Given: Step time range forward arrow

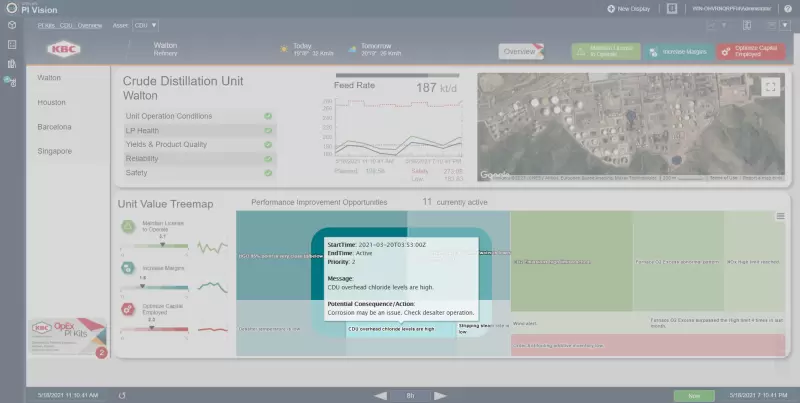Looking at the screenshot, I should (x=440, y=396).
